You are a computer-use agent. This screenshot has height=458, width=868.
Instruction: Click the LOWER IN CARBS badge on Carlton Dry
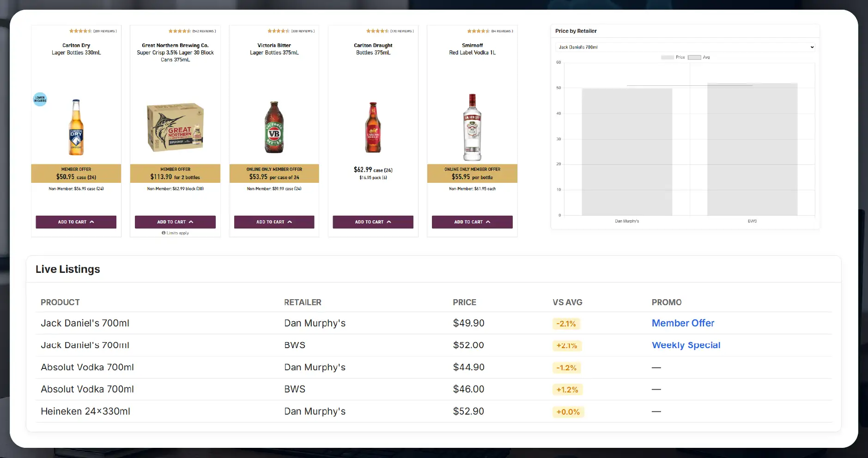(x=40, y=99)
